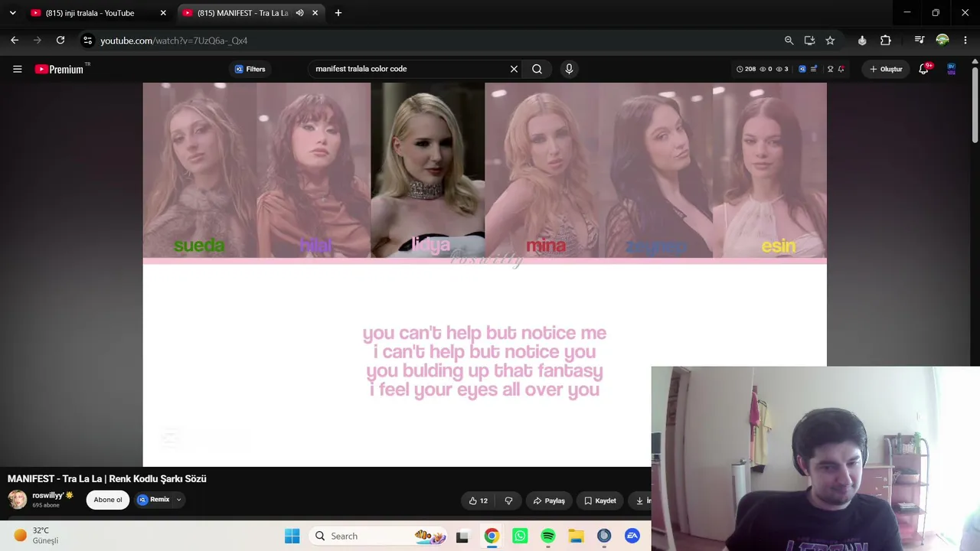Run search with the magnifier button
This screenshot has width=980, height=551.
click(537, 69)
